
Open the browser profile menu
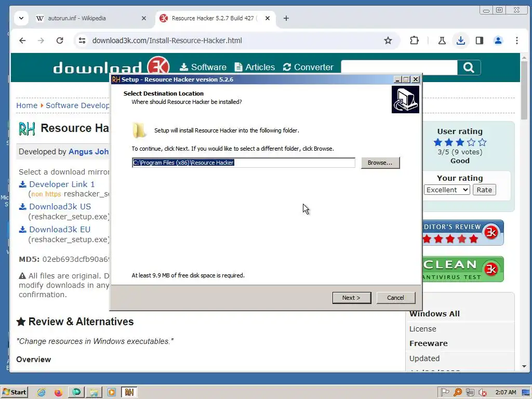click(498, 41)
